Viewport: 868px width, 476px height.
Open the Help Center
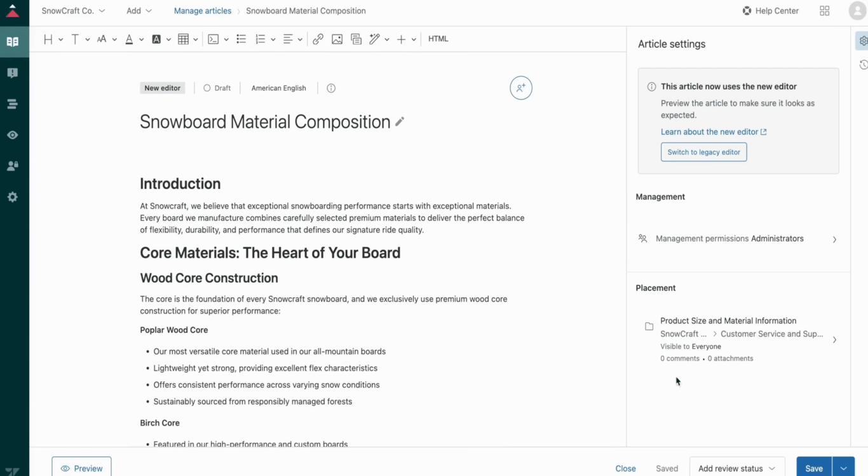(770, 11)
